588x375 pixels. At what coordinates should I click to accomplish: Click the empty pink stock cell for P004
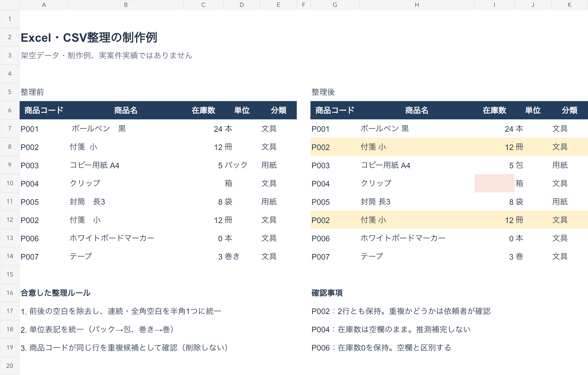494,183
